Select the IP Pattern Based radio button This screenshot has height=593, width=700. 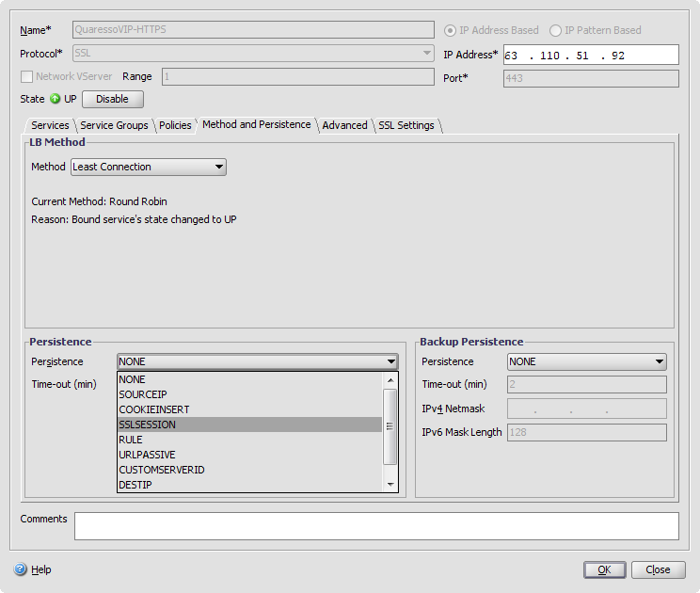coord(556,30)
